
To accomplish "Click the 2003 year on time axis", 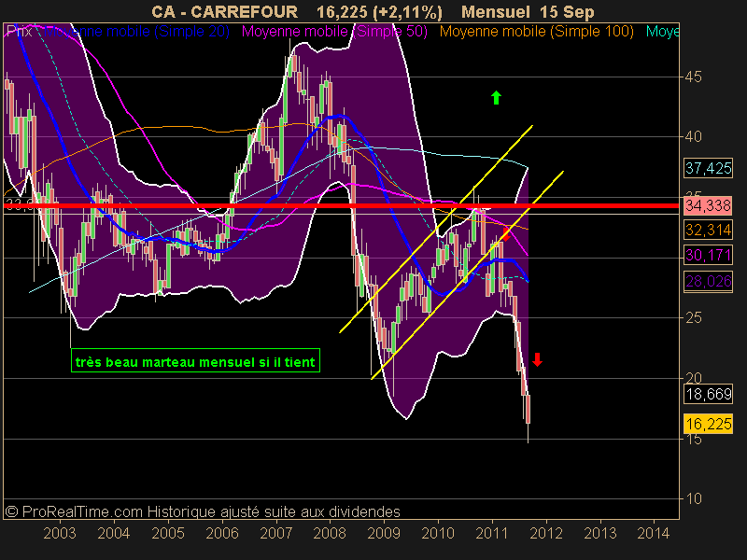I will point(60,533).
